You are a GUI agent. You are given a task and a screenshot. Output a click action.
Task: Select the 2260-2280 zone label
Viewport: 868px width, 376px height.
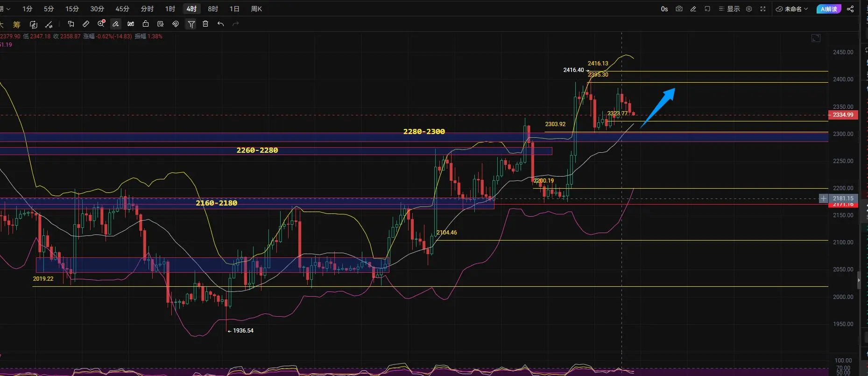257,150
